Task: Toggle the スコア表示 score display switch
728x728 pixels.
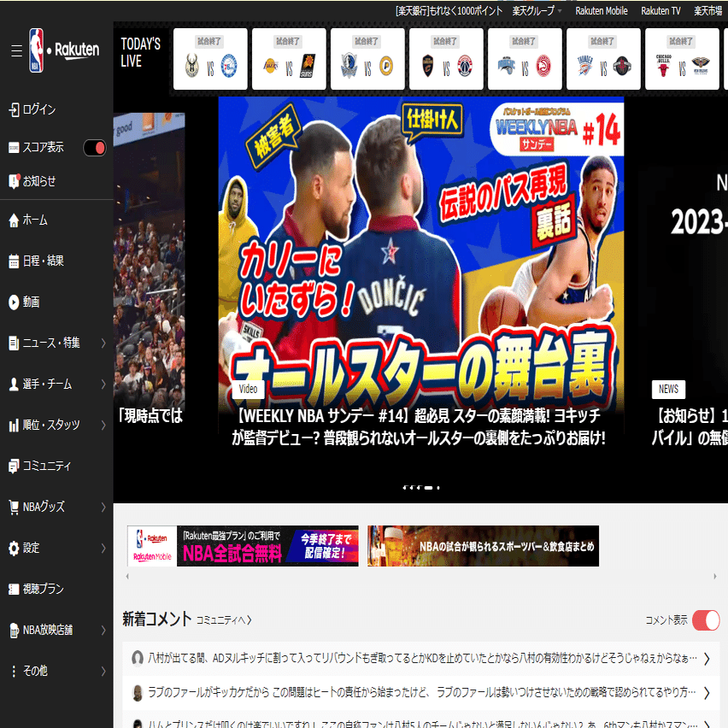Action: coord(95,148)
